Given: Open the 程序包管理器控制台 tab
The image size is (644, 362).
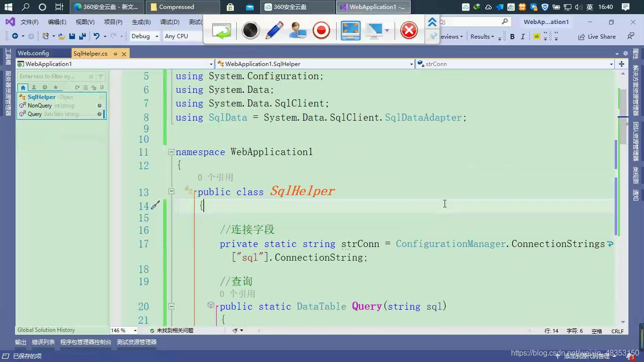Looking at the screenshot, I should [x=86, y=342].
